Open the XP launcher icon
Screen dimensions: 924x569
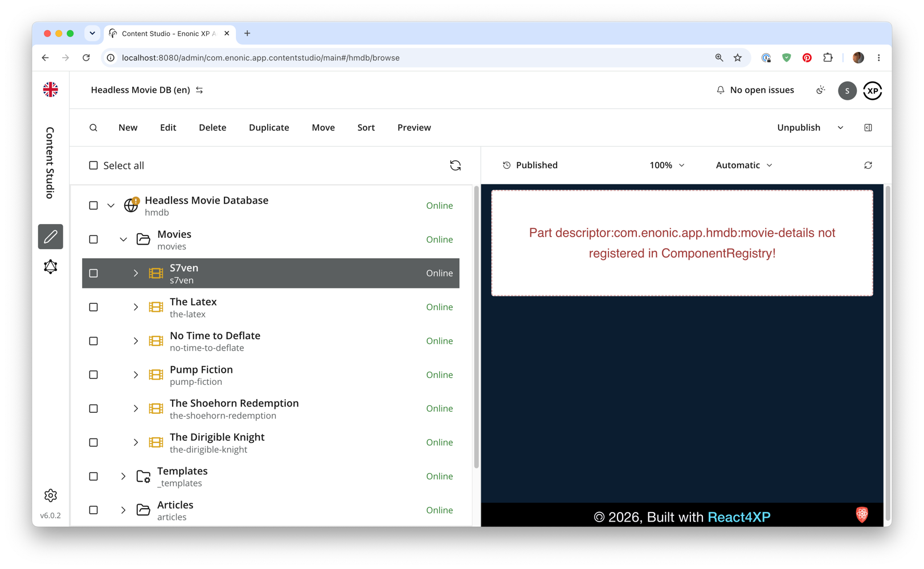872,90
